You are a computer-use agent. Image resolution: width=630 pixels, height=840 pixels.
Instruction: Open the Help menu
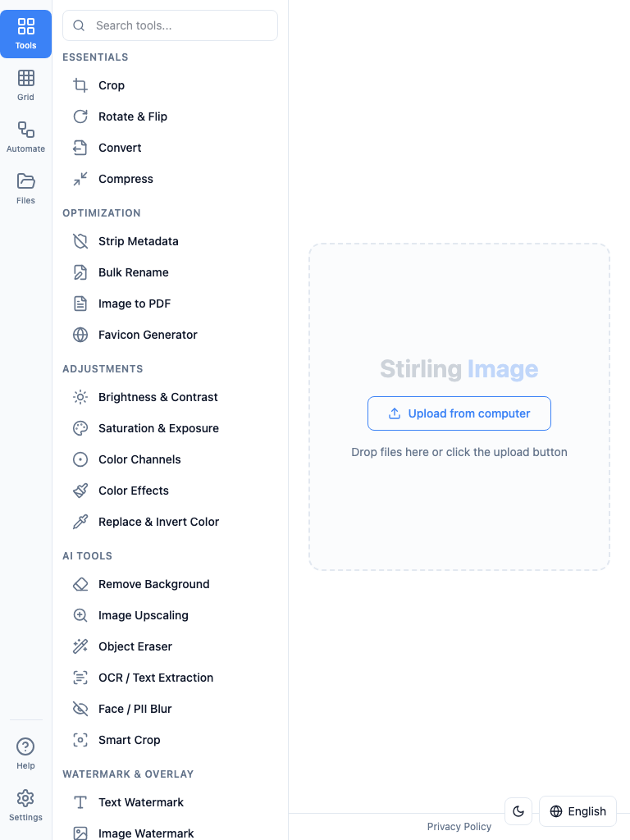(x=25, y=754)
